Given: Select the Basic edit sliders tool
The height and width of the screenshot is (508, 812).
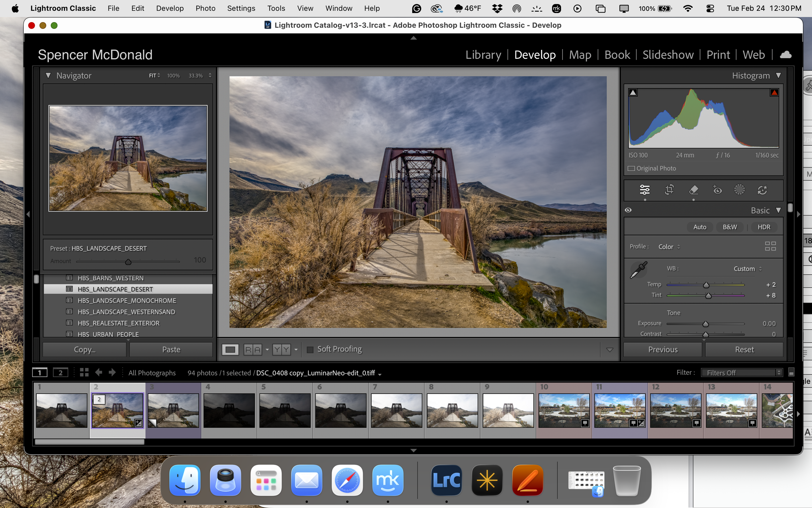Looking at the screenshot, I should click(x=645, y=190).
